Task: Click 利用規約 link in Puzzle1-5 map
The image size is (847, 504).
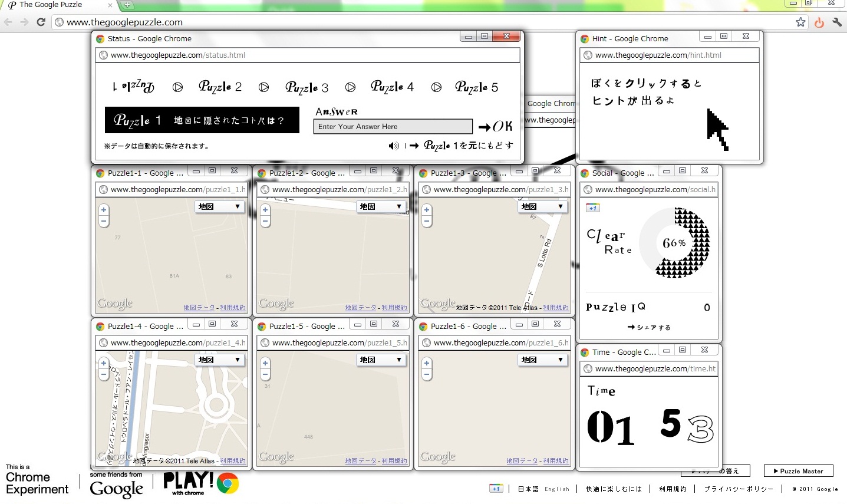Action: (394, 461)
